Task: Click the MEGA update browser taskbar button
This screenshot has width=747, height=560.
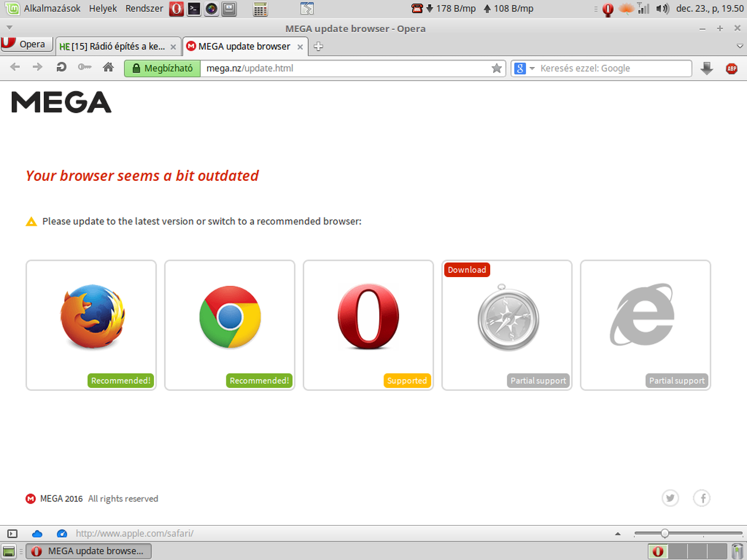Action: (89, 551)
